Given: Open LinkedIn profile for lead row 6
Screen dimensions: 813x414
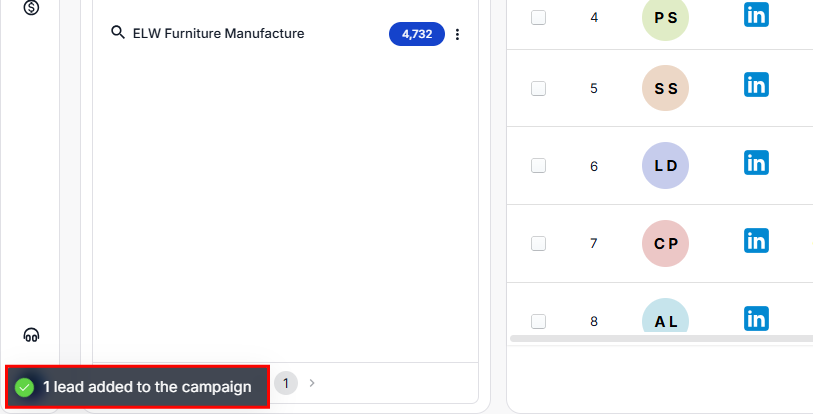Looking at the screenshot, I should coord(756,162).
